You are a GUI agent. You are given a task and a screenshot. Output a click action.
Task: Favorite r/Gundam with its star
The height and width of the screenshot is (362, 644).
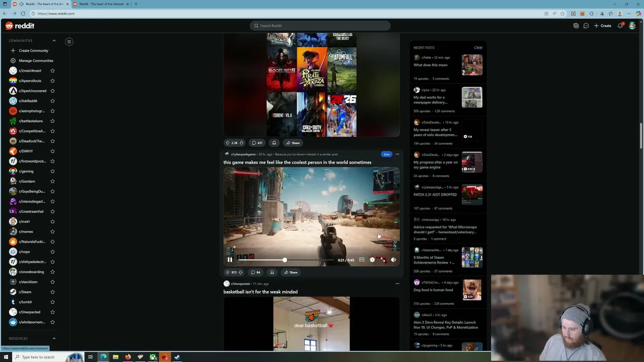pos(52,182)
